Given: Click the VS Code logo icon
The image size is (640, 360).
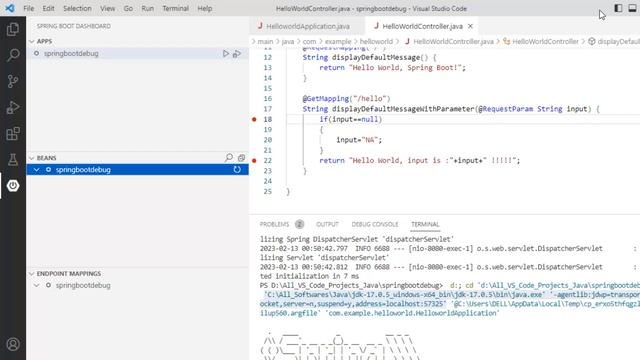Looking at the screenshot, I should point(10,8).
